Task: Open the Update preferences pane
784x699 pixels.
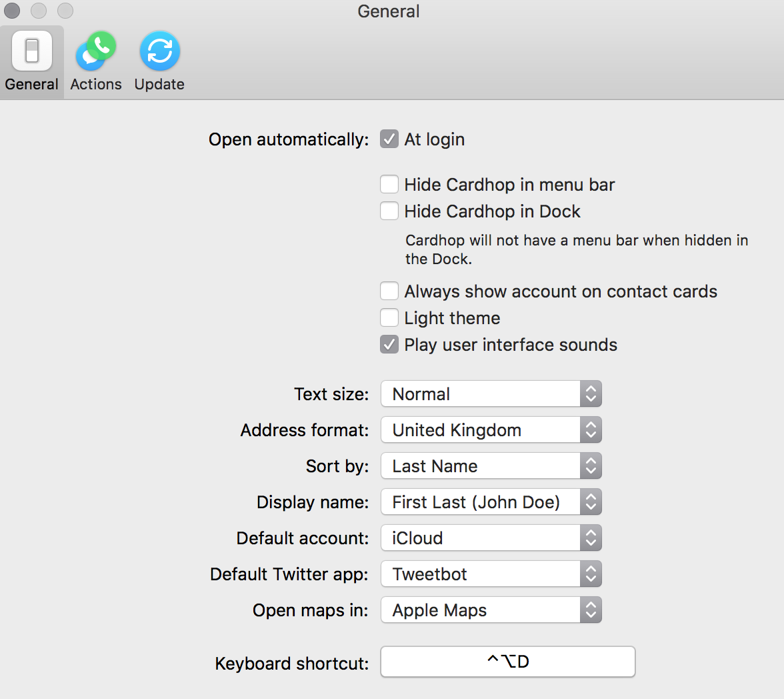Action: coord(159,61)
